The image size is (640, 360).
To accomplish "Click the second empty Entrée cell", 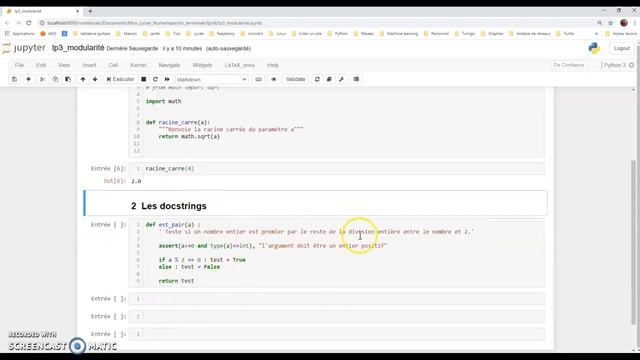I will click(x=337, y=316).
